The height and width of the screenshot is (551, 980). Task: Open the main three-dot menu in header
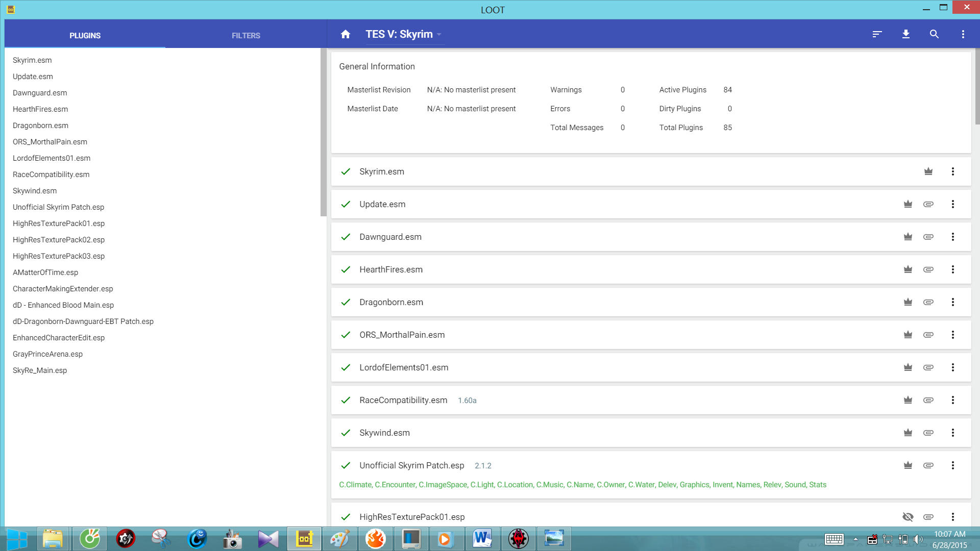pos(963,34)
